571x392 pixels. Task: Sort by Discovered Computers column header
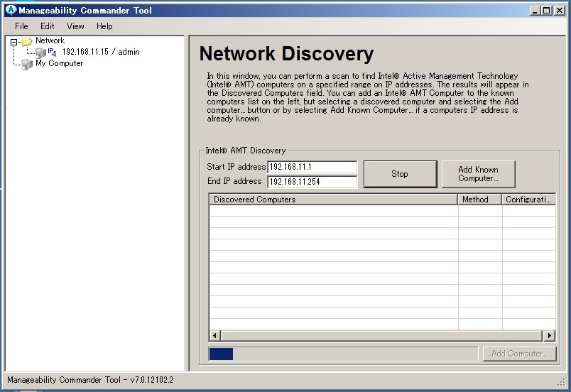click(333, 200)
